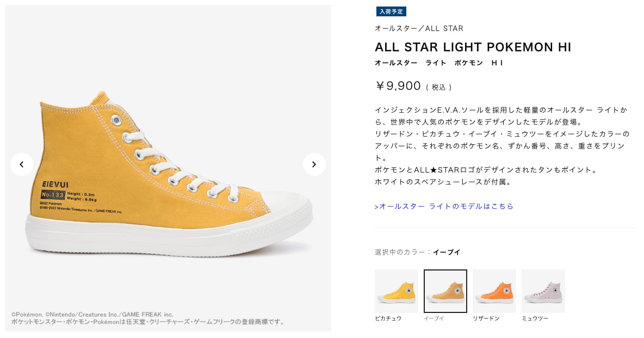
Task: Advance to the next product photo
Action: pos(314,164)
